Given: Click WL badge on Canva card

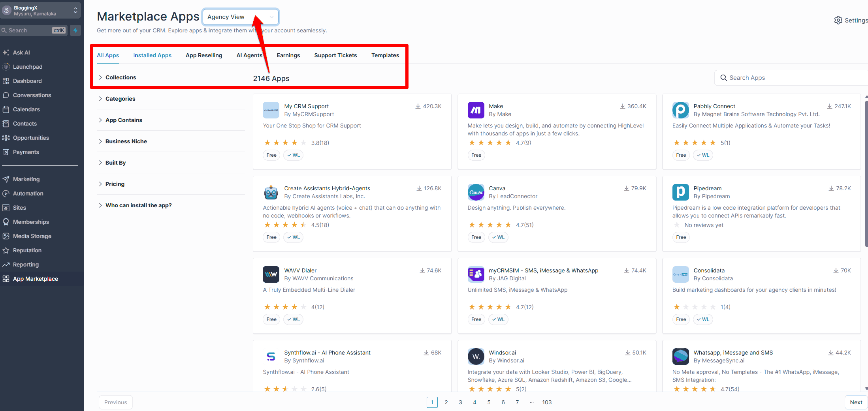Looking at the screenshot, I should click(x=498, y=237).
